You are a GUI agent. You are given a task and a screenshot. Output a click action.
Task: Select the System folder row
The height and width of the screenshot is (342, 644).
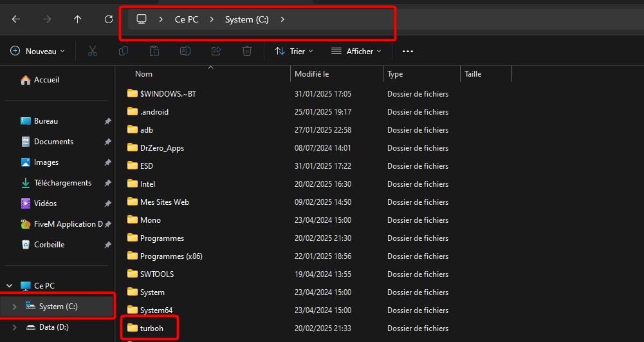click(146, 292)
